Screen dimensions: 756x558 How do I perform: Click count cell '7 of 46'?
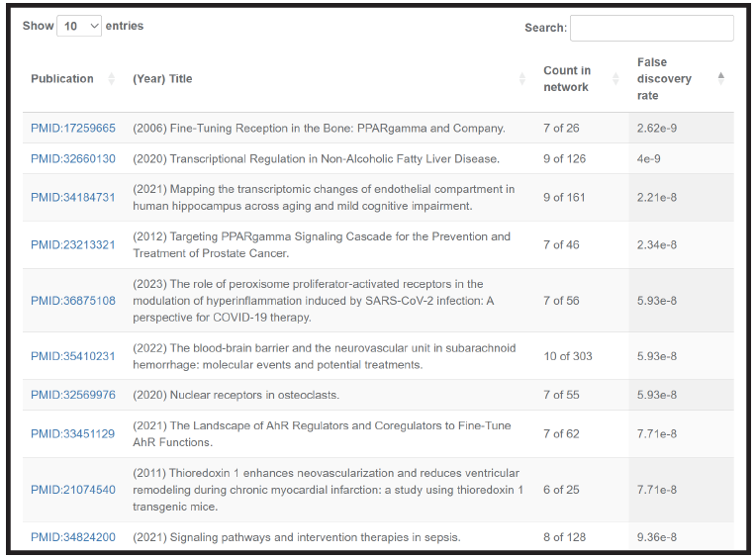point(561,244)
